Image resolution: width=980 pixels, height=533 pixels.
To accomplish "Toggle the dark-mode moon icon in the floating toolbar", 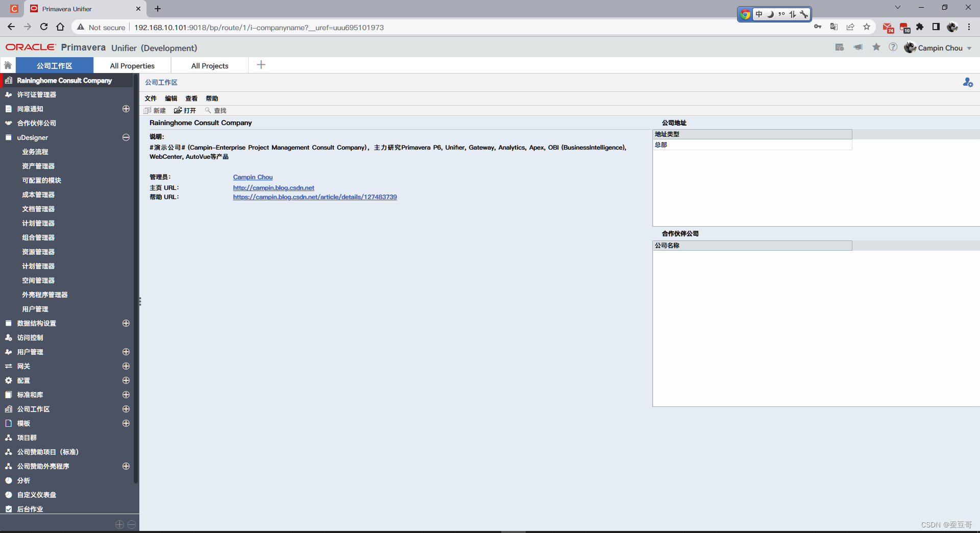I will click(x=771, y=14).
